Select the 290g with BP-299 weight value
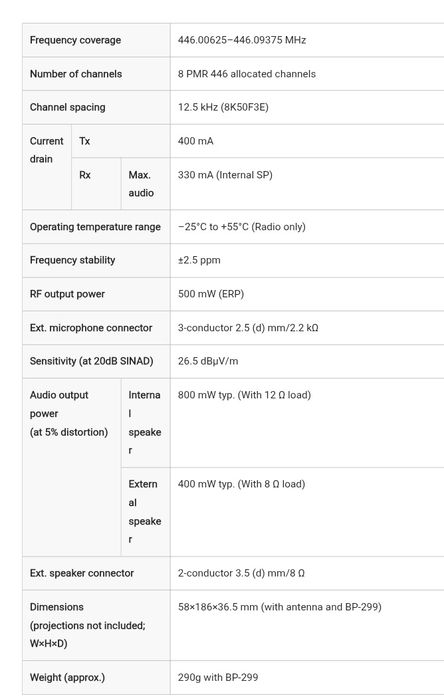Image resolution: width=444 pixels, height=699 pixels. pos(218,678)
